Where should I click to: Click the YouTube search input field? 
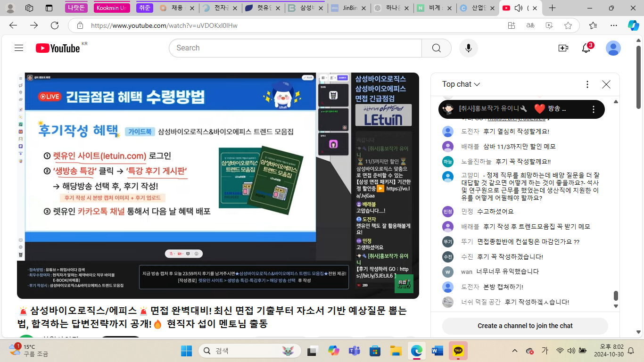tap(295, 48)
